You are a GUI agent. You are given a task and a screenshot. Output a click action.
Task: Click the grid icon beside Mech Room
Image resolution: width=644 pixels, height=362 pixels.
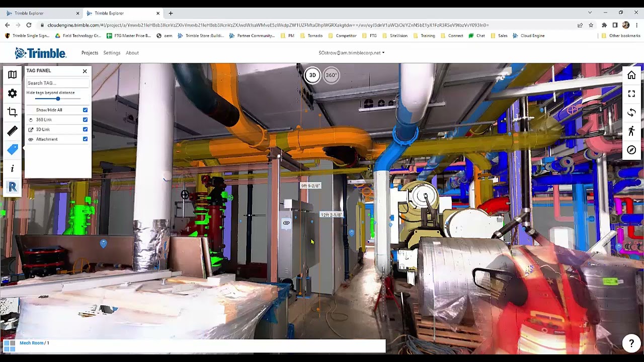click(x=10, y=345)
